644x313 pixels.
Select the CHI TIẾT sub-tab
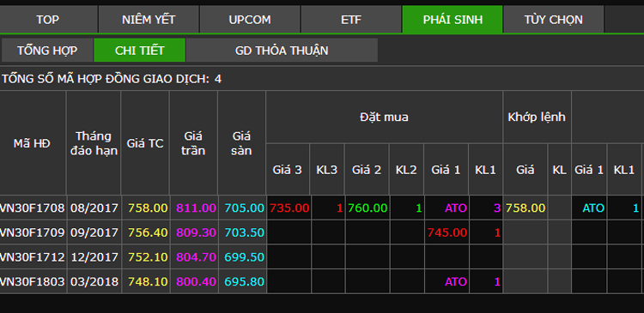coord(140,50)
